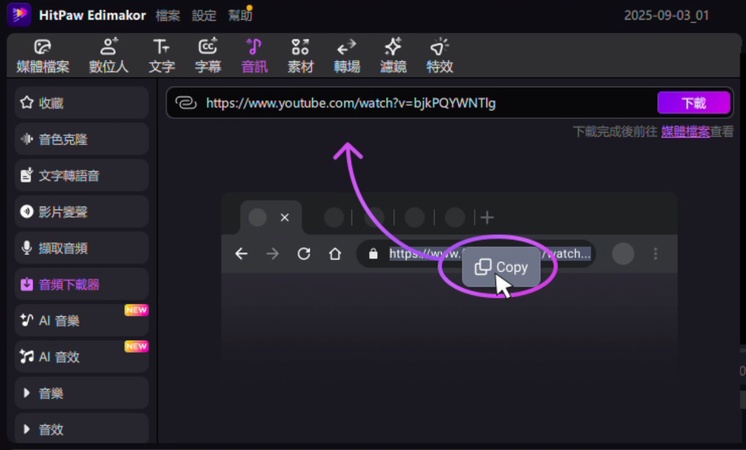This screenshot has height=450, width=746.
Task: Click the purple 下載 download button
Action: 693,103
